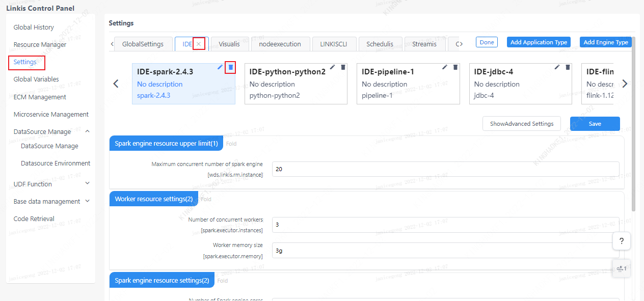644x301 pixels.
Task: Fold Spark engine resource upper limit section
Action: tap(231, 144)
